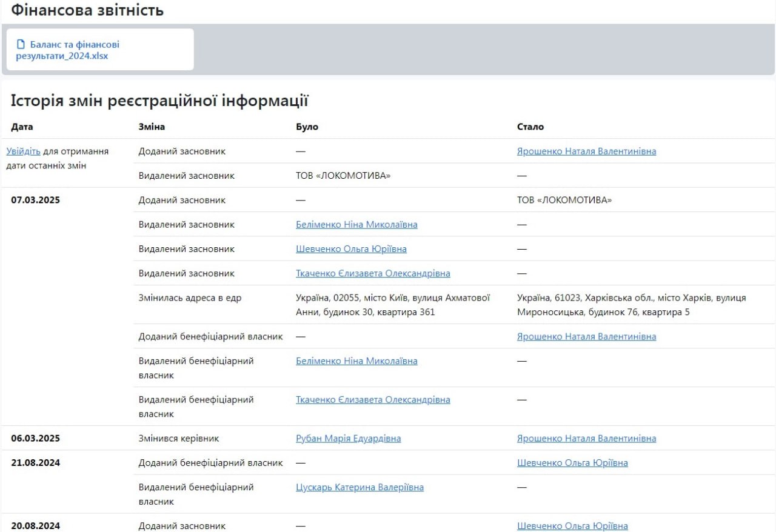
Task: Click ТОВ «ЛОКОМОТИВА» in the Стало column
Action: tap(564, 200)
